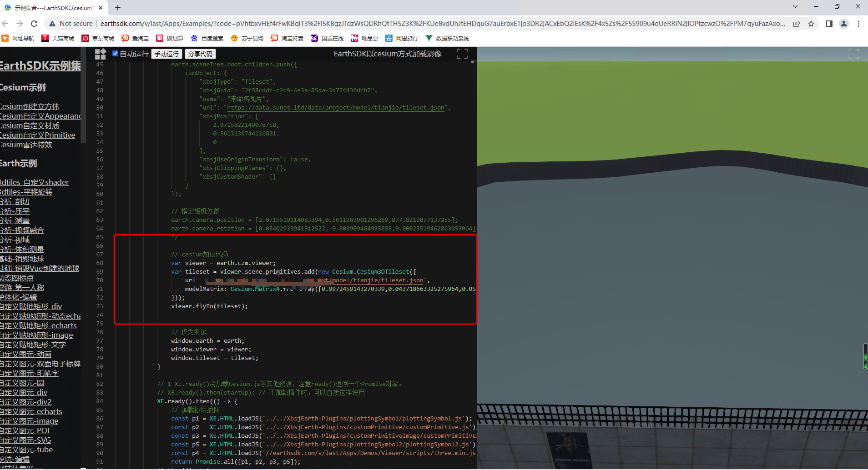Reload the page with the refresh icon
The height and width of the screenshot is (470, 868).
click(x=34, y=24)
